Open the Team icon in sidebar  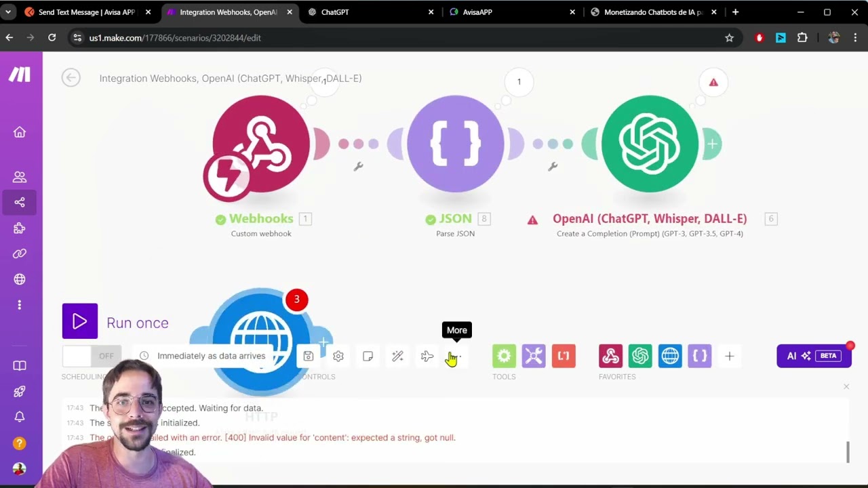coord(20,177)
